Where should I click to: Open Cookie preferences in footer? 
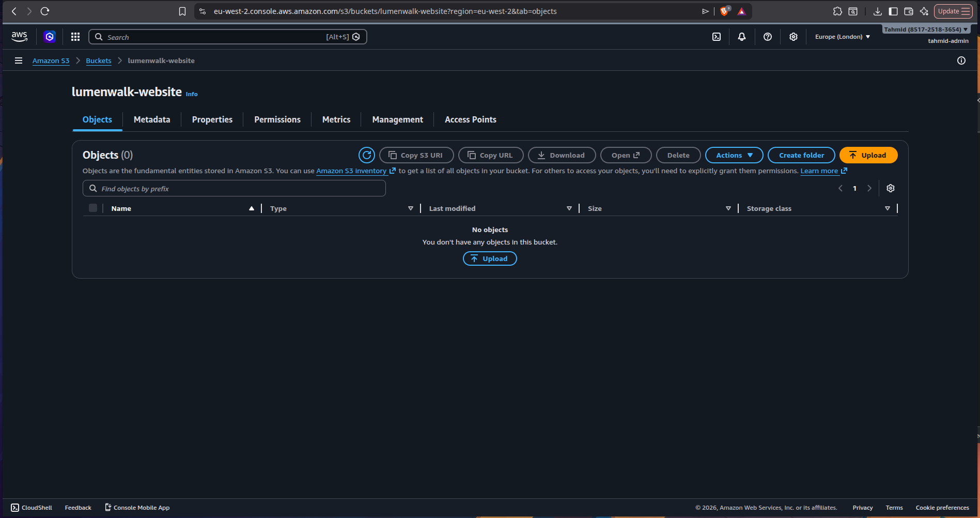pos(942,508)
